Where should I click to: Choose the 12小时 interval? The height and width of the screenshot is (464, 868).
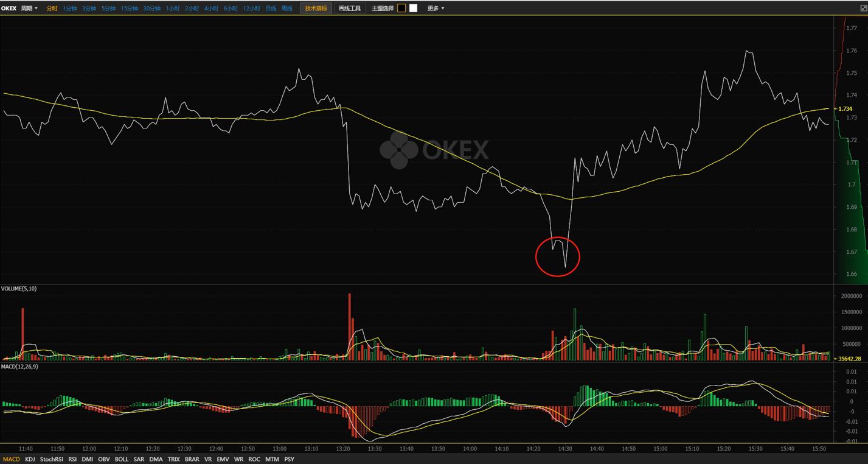(x=252, y=9)
